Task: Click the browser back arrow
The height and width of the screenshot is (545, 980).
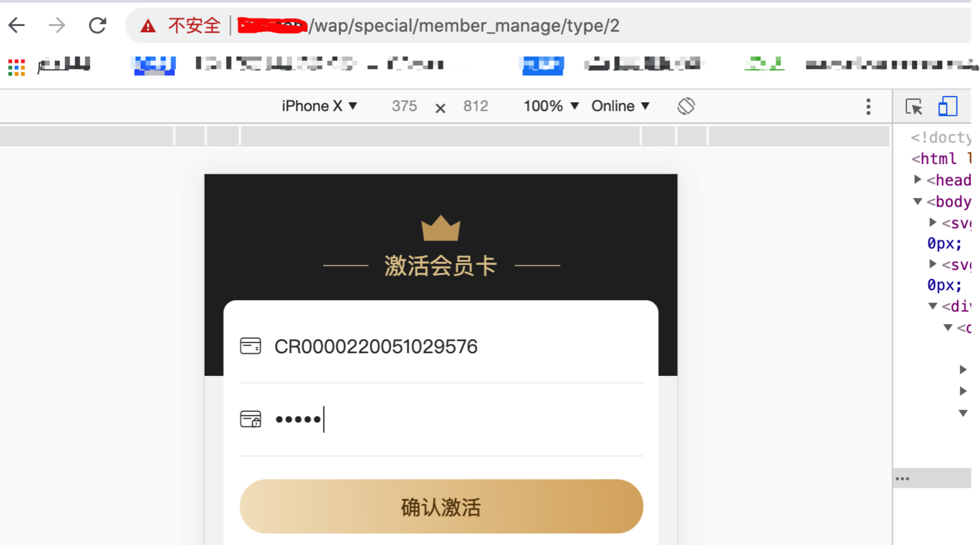Action: pyautogui.click(x=17, y=25)
